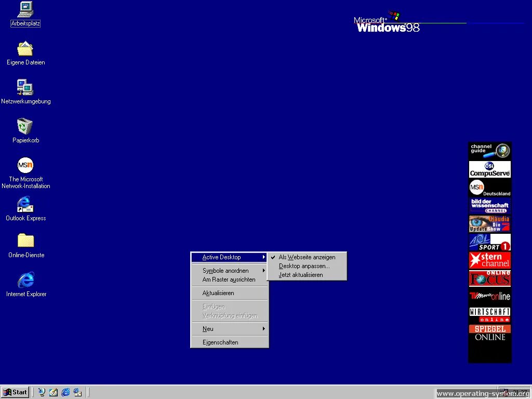Expand the Active Desktop submenu
532x399 pixels.
pyautogui.click(x=229, y=257)
